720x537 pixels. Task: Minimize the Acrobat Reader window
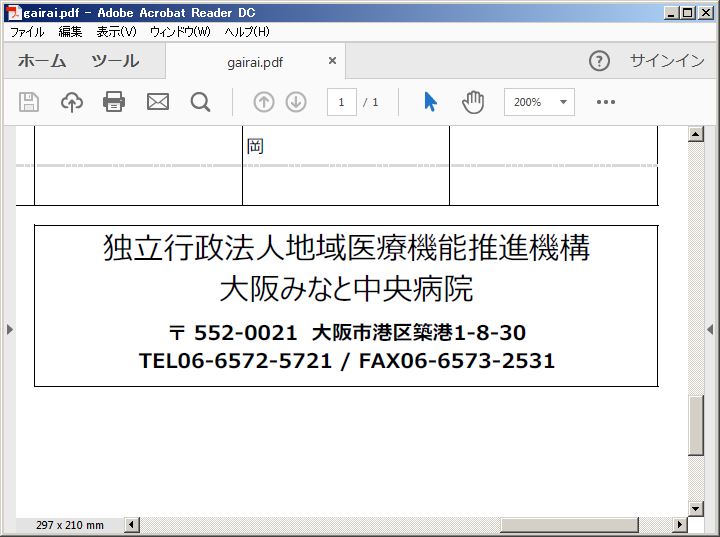click(x=671, y=12)
